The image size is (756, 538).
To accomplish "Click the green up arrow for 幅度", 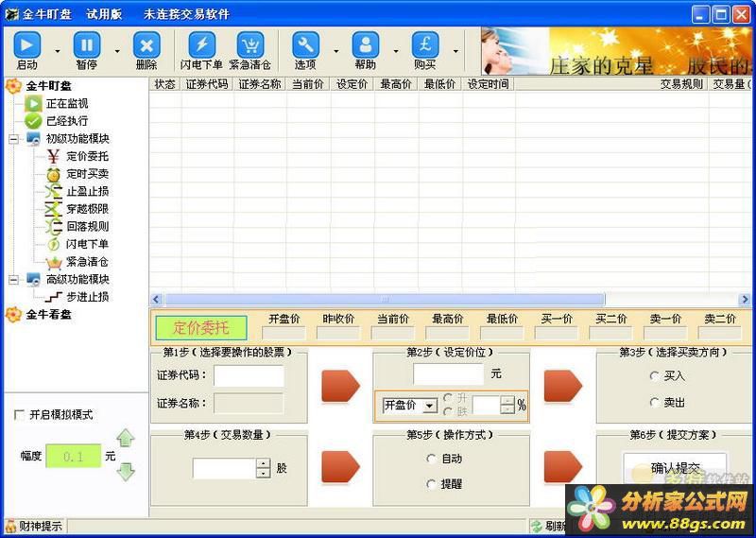I will pyautogui.click(x=126, y=438).
